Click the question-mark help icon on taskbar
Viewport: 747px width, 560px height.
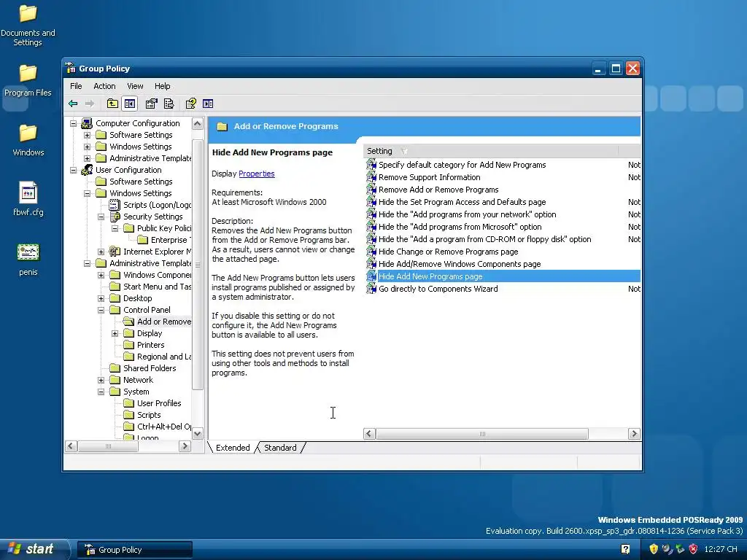coord(625,549)
